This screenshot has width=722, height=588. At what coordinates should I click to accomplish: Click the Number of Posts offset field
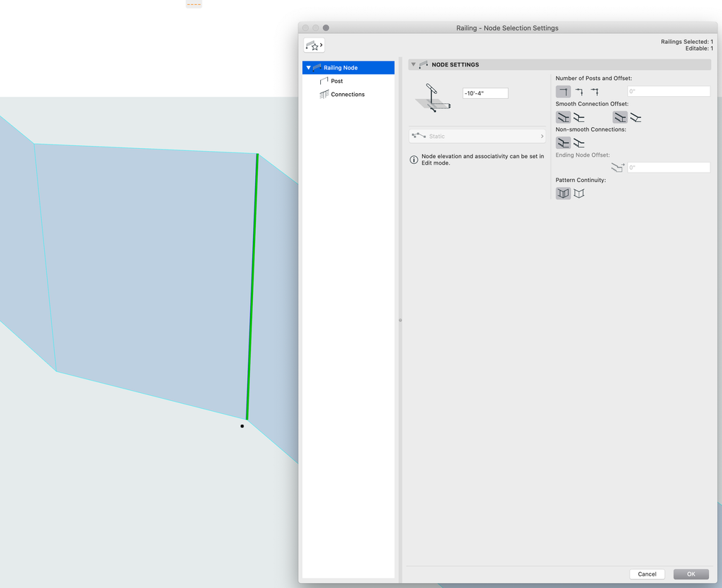pyautogui.click(x=669, y=91)
